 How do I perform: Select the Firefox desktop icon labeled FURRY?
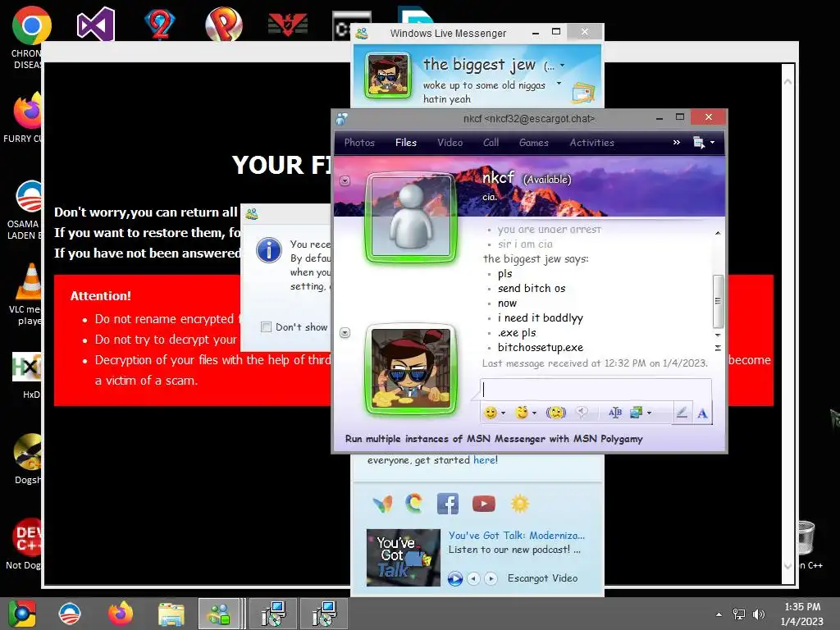click(27, 111)
